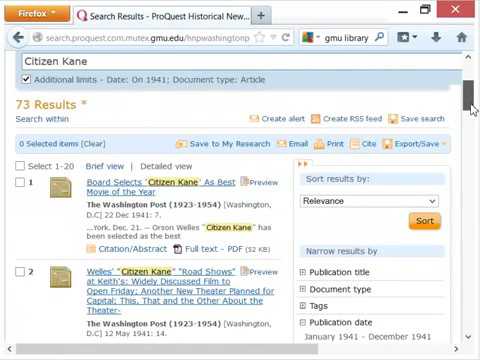
Task: Open the Search within link
Action: point(42,119)
